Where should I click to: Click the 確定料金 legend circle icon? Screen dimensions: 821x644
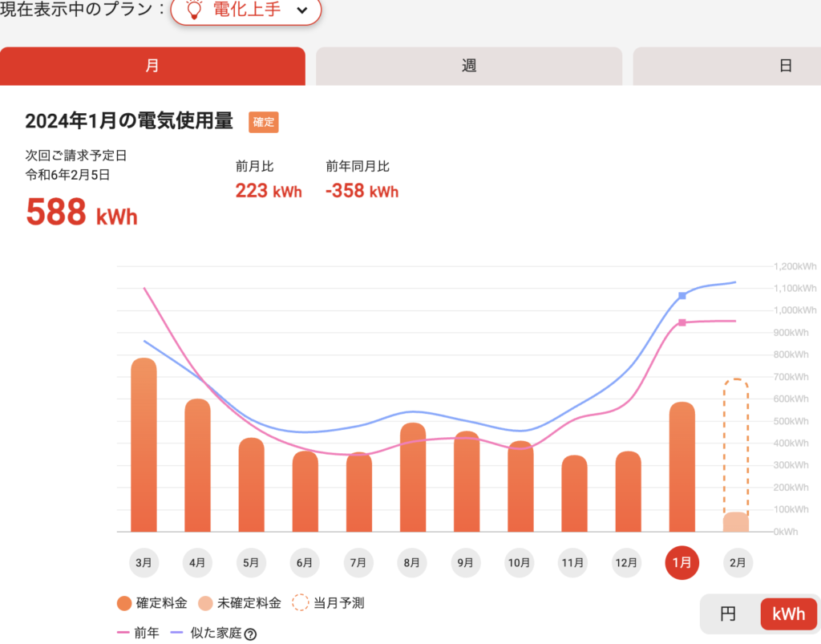click(124, 604)
